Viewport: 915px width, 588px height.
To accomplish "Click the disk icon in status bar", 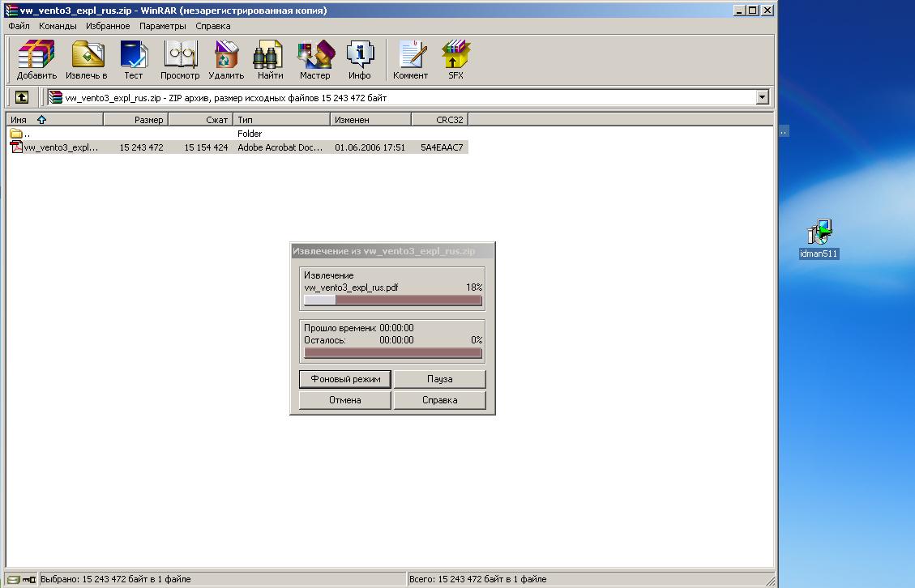I will [x=14, y=579].
